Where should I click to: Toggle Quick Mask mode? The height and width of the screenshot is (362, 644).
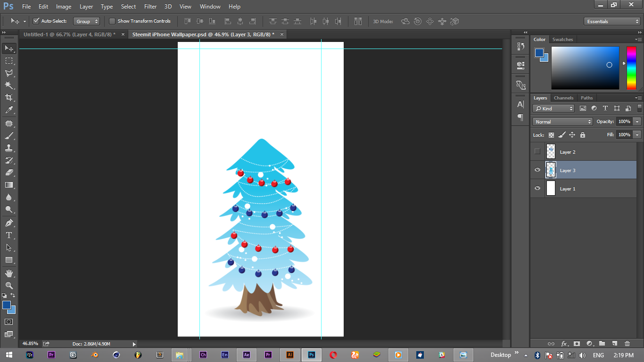(x=9, y=322)
